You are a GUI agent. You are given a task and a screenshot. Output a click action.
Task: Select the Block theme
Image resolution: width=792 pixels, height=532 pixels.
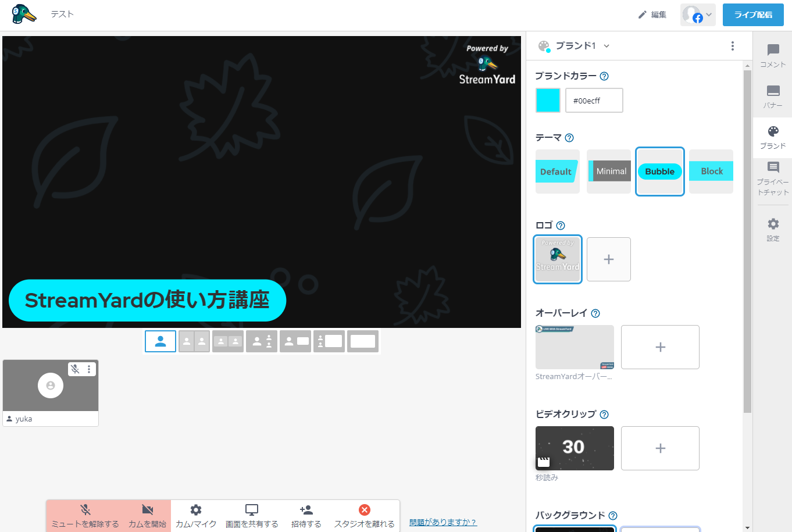pyautogui.click(x=711, y=172)
